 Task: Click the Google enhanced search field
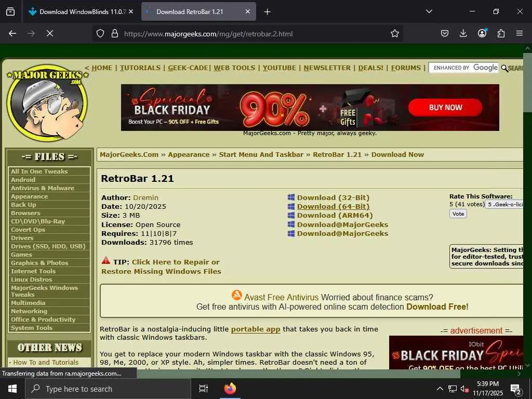(x=463, y=68)
